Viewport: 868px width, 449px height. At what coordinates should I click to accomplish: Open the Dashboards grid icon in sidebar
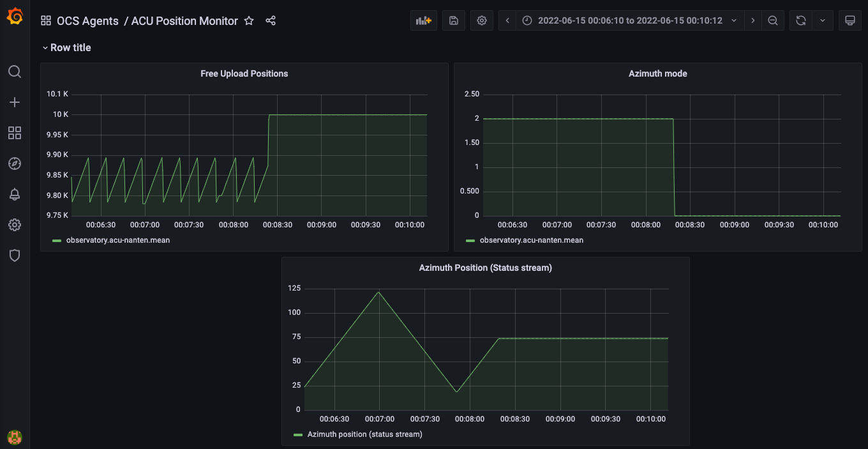[x=15, y=133]
